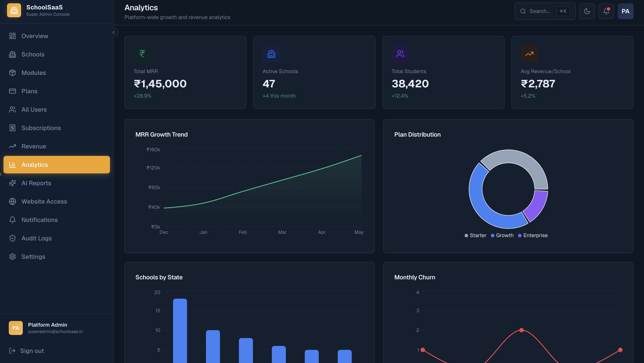Open Audit Logs
The width and height of the screenshot is (644, 363).
click(x=57, y=238)
